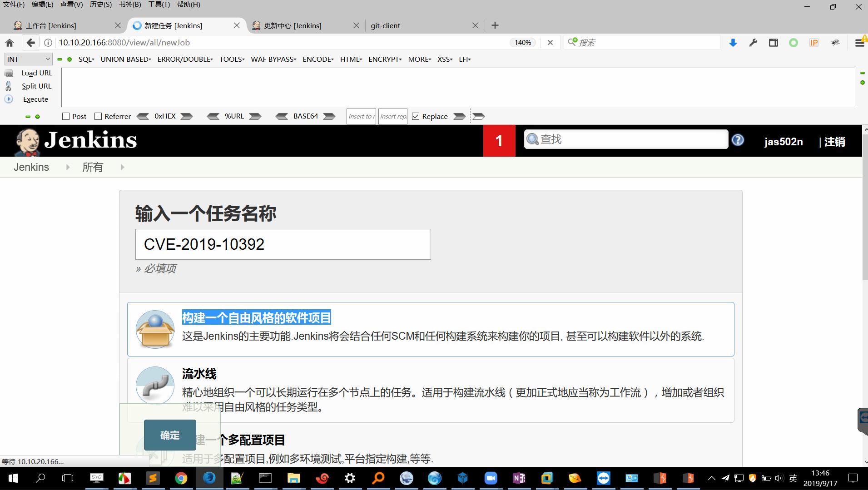Switch to the 更新中心 [Jenkins] tab

[x=305, y=25]
